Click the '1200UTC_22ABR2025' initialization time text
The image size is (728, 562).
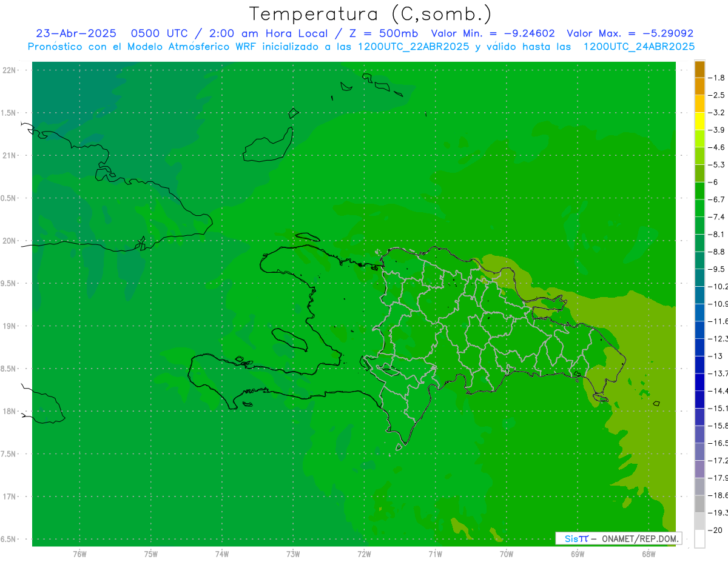click(x=414, y=47)
